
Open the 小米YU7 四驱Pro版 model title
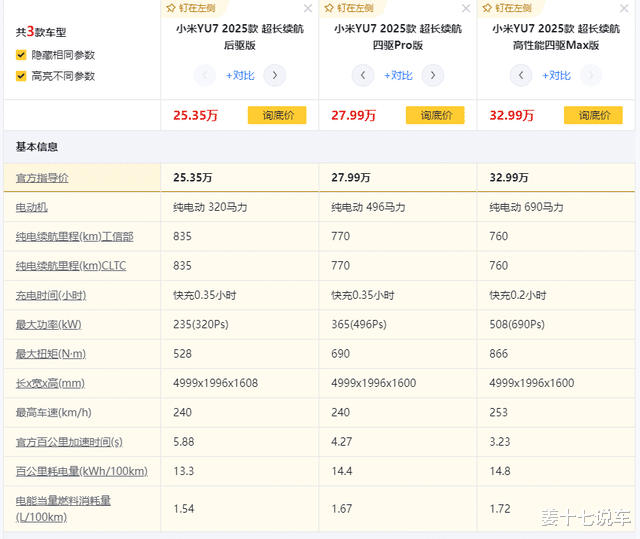tap(398, 37)
